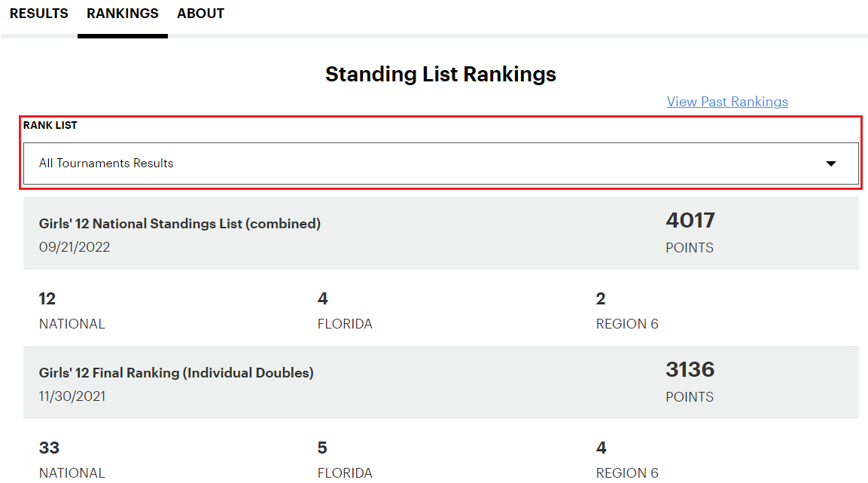Viewport: 868px width, 483px height.
Task: Click the Standing List Rankings heading
Action: pyautogui.click(x=440, y=75)
